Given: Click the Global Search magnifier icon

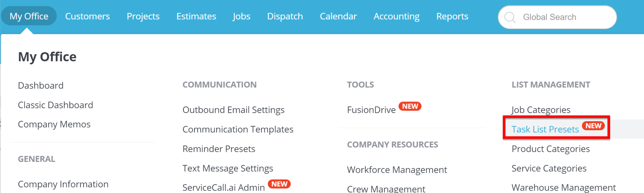Looking at the screenshot, I should [x=510, y=17].
